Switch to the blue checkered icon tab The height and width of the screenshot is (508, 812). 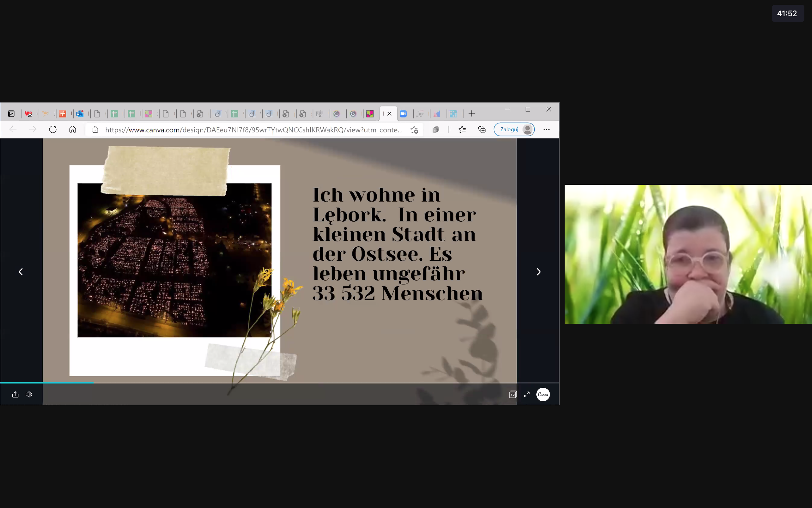453,114
